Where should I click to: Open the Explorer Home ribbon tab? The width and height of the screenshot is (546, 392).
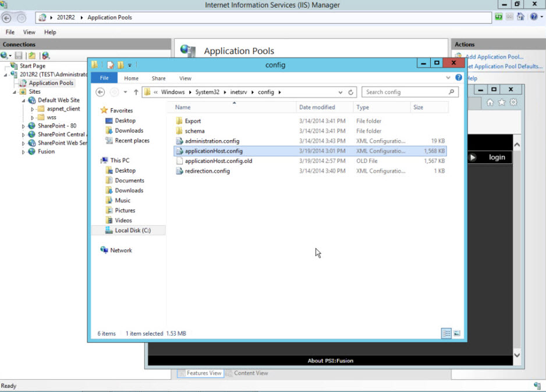tap(132, 79)
